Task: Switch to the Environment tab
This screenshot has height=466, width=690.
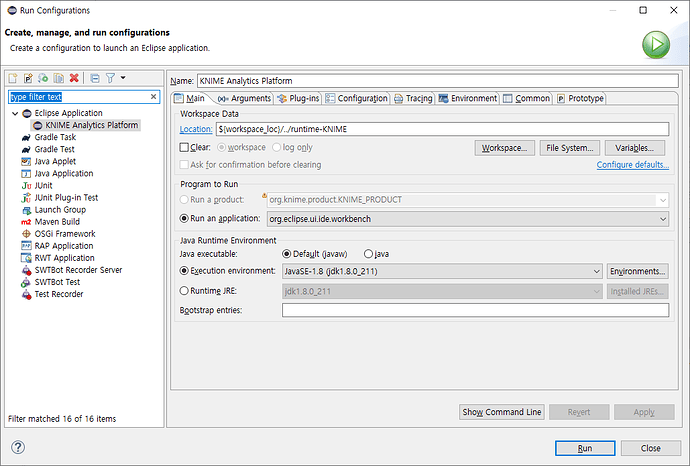Action: 468,99
